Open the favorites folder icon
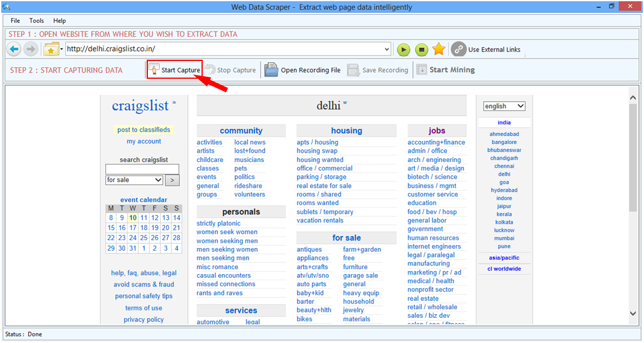Viewport: 644px width, 343px height. 51,49
